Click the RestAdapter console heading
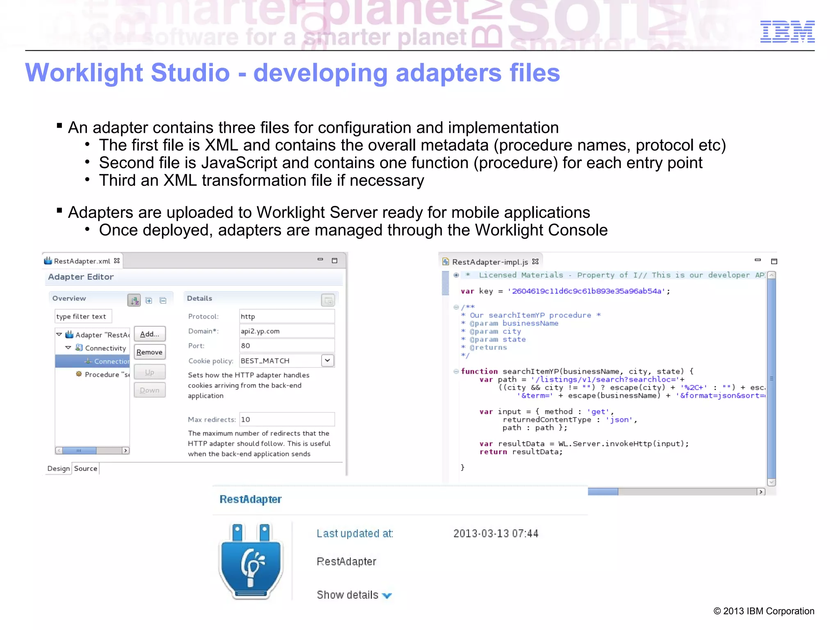 click(251, 499)
